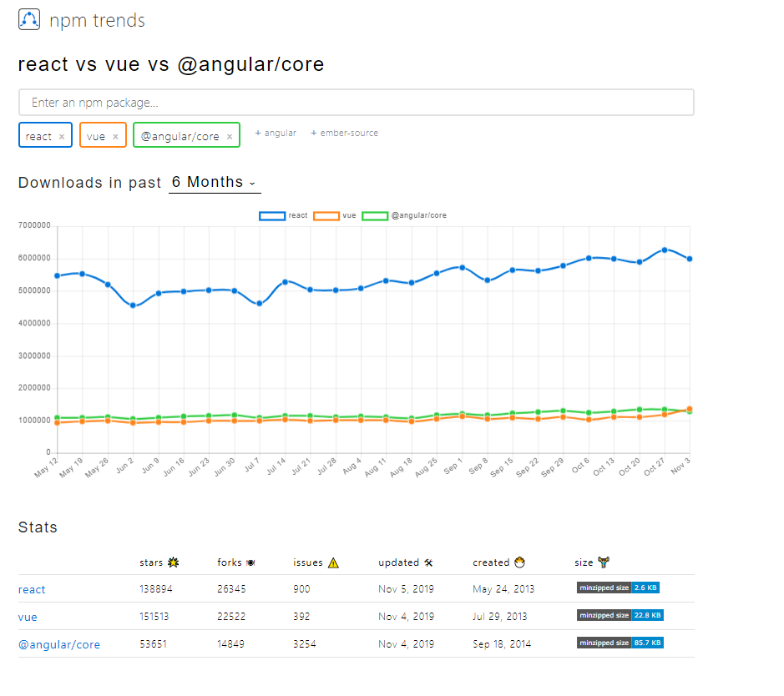Click the stars column star icon
The image size is (784, 696).
[x=174, y=562]
